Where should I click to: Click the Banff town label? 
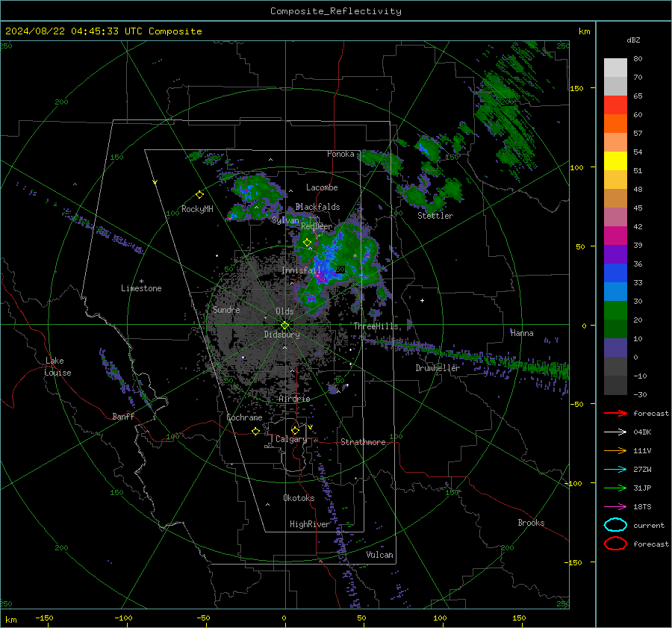point(123,416)
